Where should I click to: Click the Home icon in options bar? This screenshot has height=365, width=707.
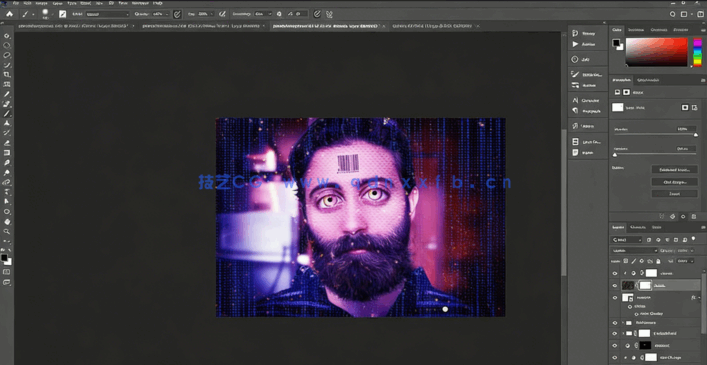(9, 14)
